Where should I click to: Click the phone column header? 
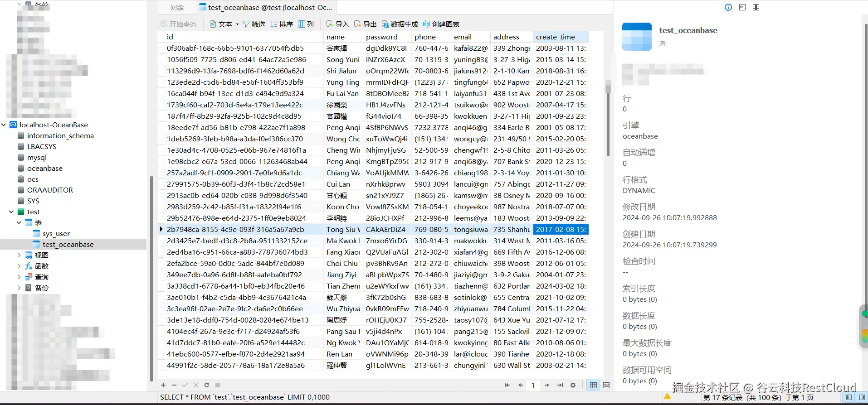coord(431,37)
